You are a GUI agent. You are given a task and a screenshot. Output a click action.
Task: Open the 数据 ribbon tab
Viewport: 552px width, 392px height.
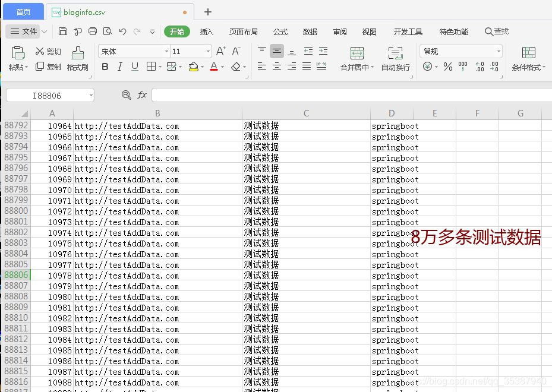click(310, 31)
